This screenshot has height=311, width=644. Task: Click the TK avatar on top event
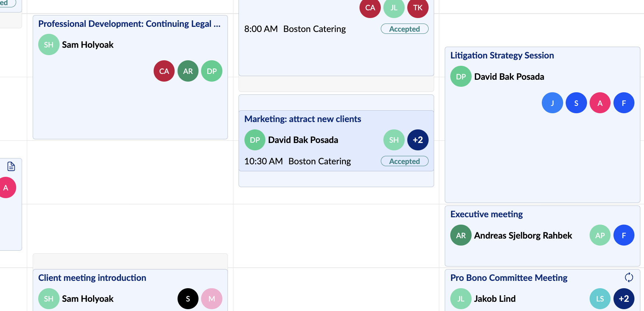pos(418,8)
